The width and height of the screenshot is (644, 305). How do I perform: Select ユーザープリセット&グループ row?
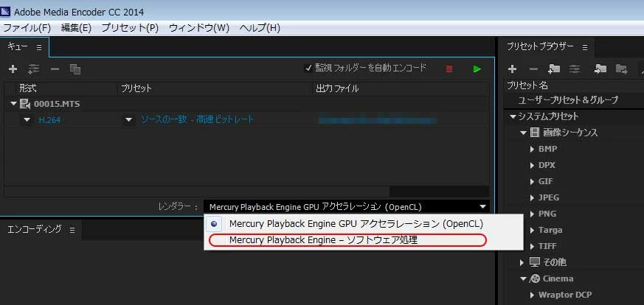pyautogui.click(x=568, y=100)
